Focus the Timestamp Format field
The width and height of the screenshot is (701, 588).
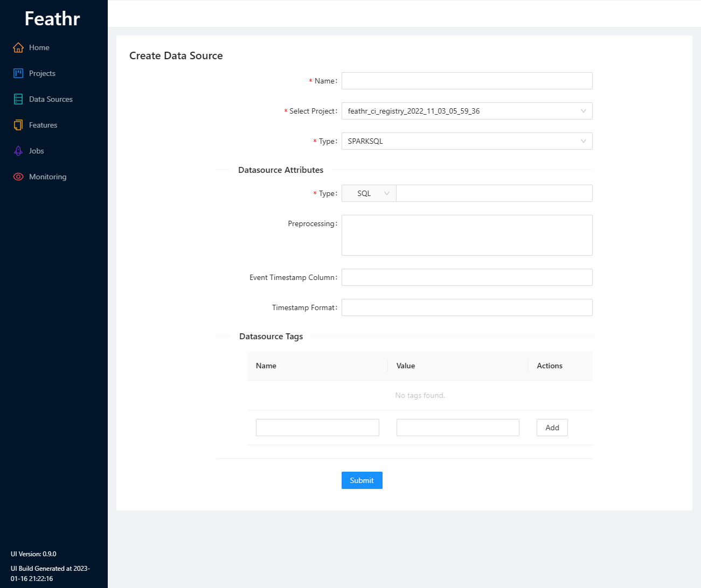point(467,307)
